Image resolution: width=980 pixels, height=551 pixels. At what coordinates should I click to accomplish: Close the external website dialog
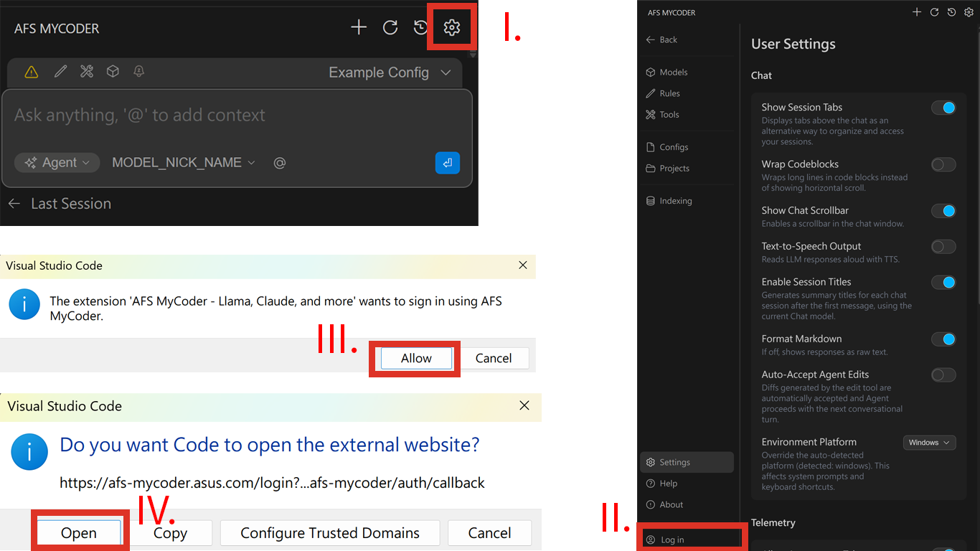click(524, 406)
